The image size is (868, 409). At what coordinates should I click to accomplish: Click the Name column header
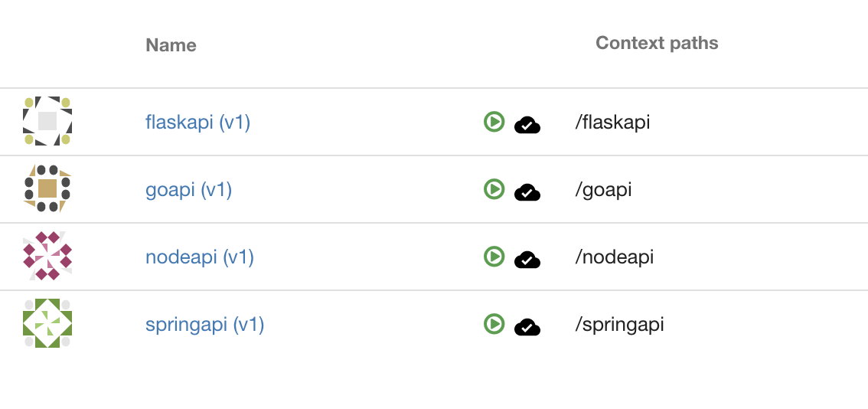(x=171, y=45)
